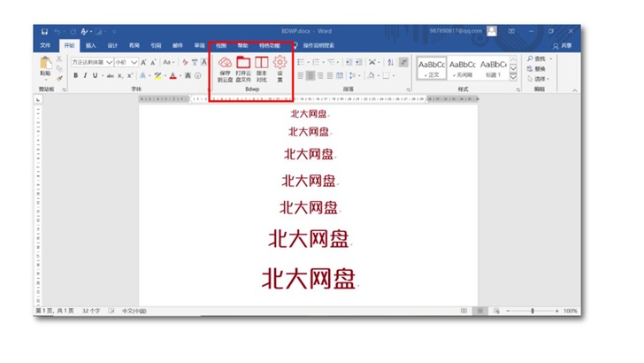Toggle show paragraph marks button

[403, 63]
